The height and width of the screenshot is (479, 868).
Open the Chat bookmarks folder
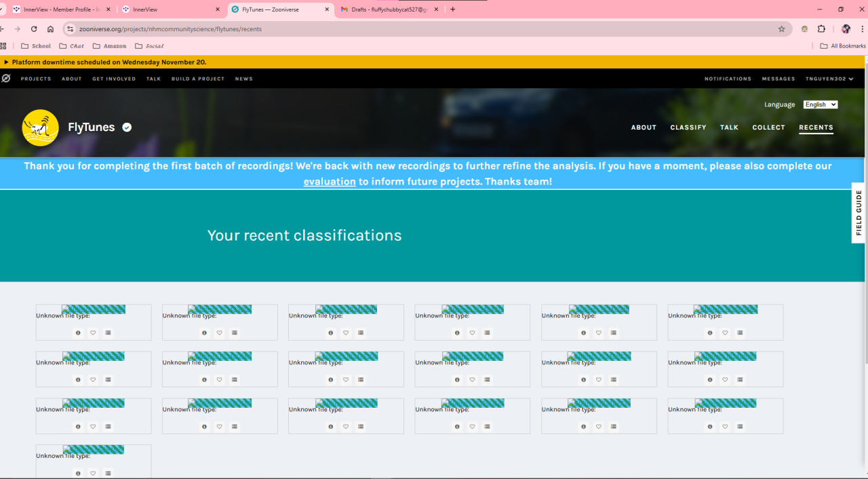[x=72, y=46]
